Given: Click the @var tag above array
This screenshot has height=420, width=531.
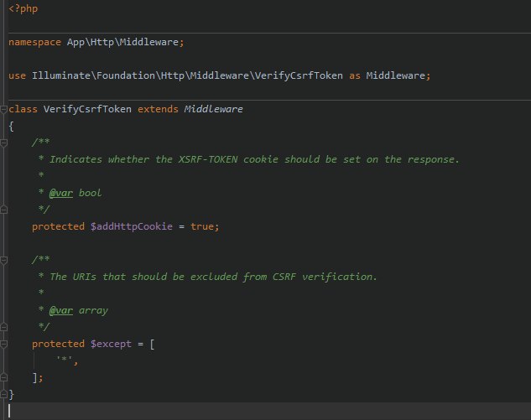Looking at the screenshot, I should tap(61, 310).
